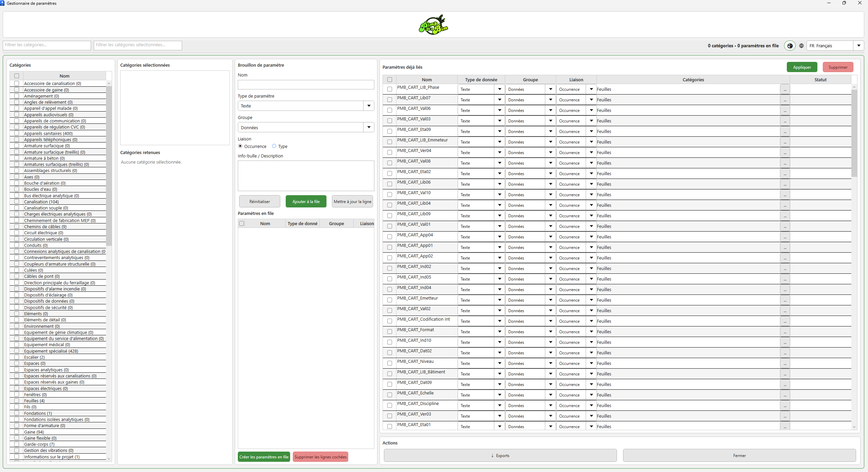This screenshot has width=868, height=472.
Task: Click Supprimer les lignes cochées
Action: [x=320, y=457]
